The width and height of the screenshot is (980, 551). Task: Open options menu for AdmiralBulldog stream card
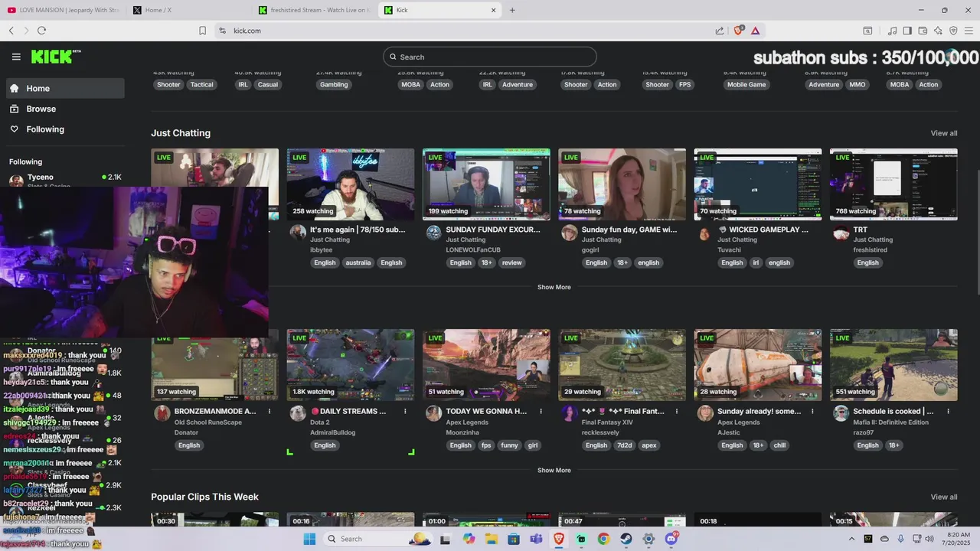(x=405, y=411)
